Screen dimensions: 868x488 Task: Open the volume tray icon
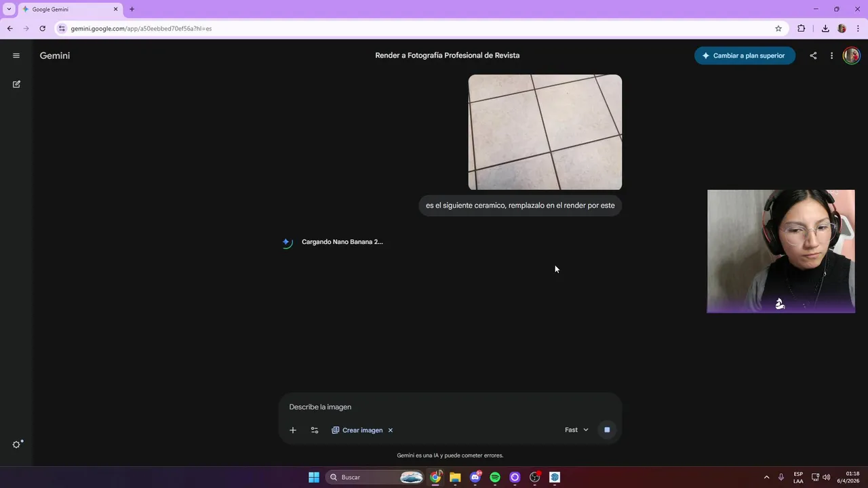pyautogui.click(x=826, y=477)
